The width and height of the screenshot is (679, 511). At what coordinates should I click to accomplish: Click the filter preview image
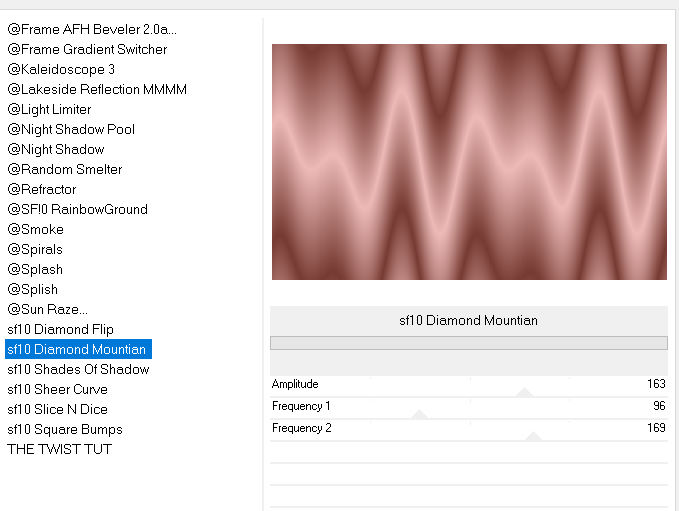pos(469,162)
